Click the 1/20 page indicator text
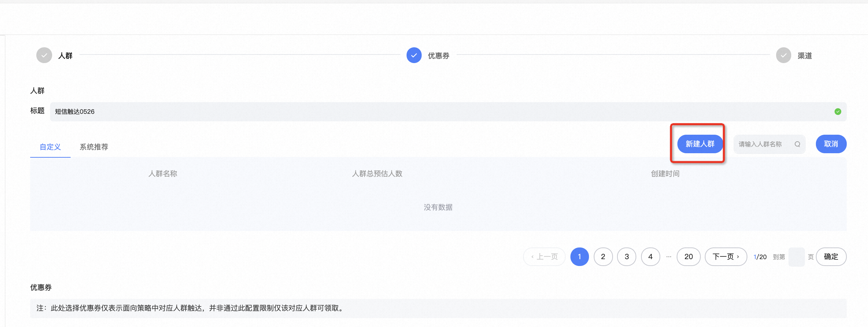This screenshot has width=868, height=327. (x=760, y=257)
